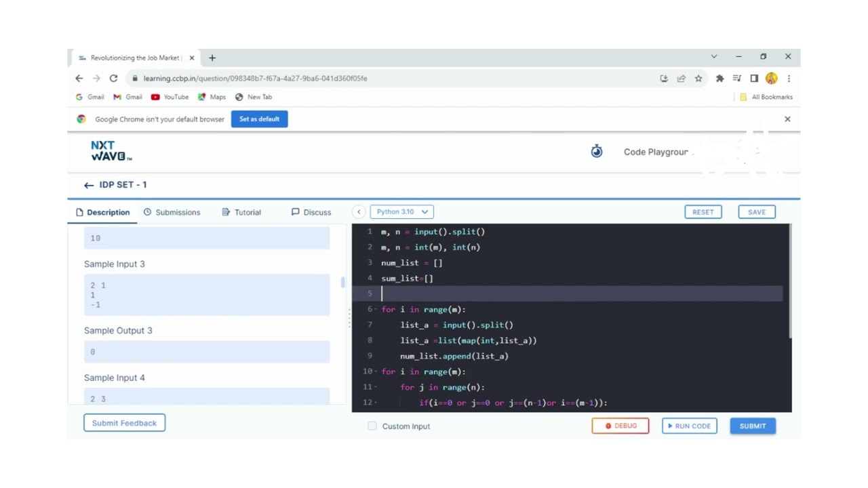This screenshot has height=488, width=868.
Task: Open the Chrome extensions puzzle icon
Action: [x=719, y=79]
